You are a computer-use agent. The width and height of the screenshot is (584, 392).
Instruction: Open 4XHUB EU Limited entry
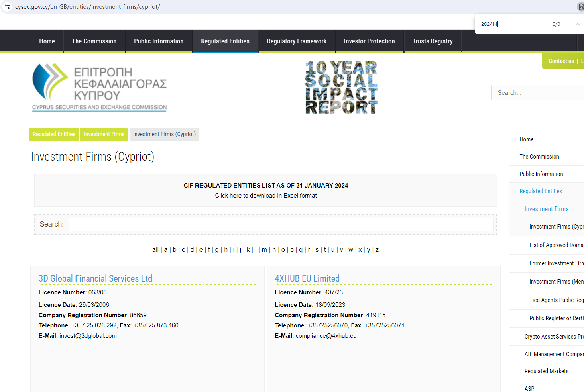point(307,278)
